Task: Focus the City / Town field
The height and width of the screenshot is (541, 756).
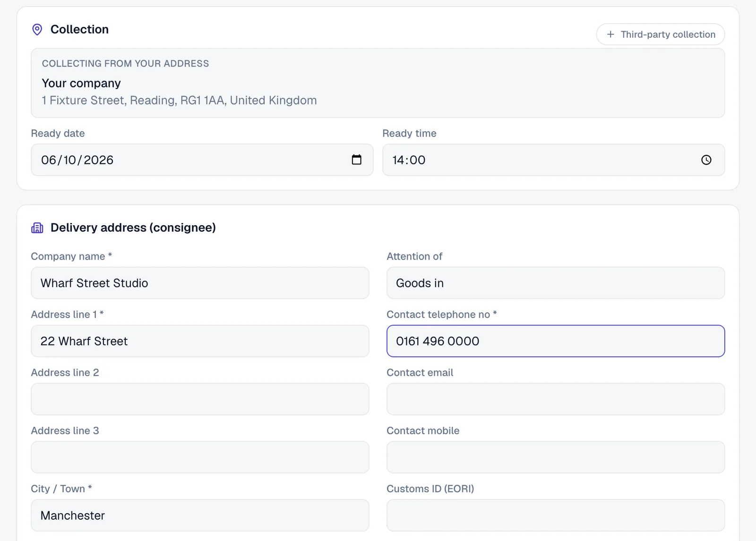Action: tap(200, 515)
